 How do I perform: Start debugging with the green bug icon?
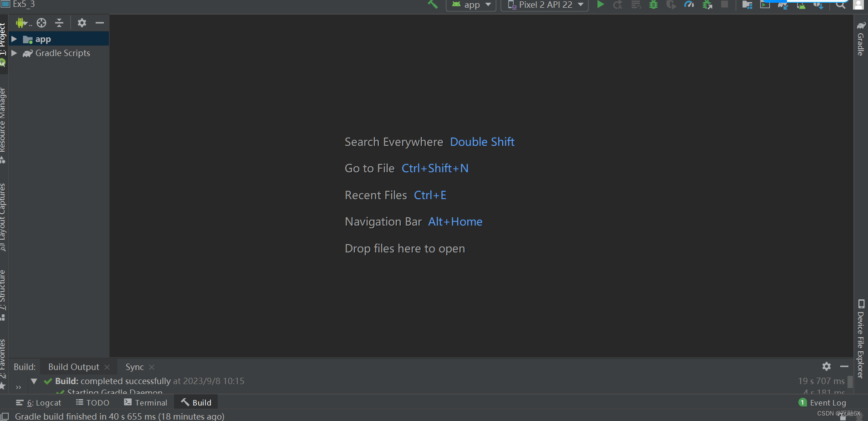click(x=654, y=5)
